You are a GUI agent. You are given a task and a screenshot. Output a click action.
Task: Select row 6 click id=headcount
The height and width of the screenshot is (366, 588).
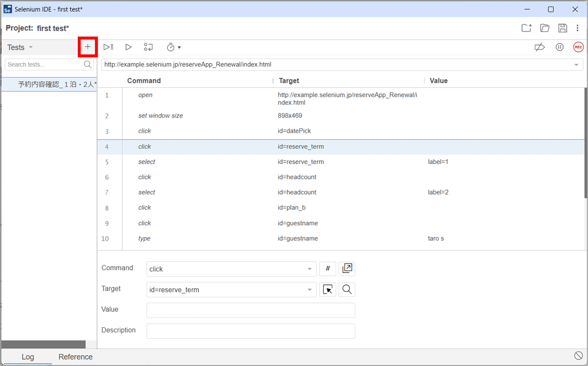pyautogui.click(x=341, y=177)
